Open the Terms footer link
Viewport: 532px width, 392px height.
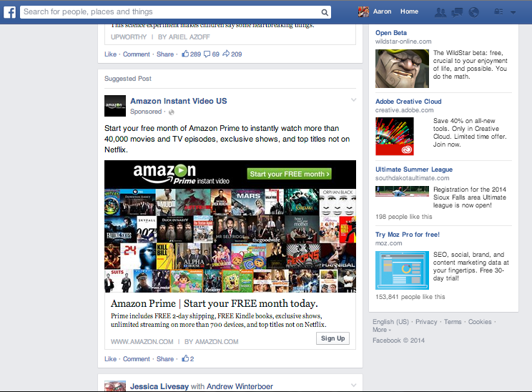pyautogui.click(x=453, y=322)
